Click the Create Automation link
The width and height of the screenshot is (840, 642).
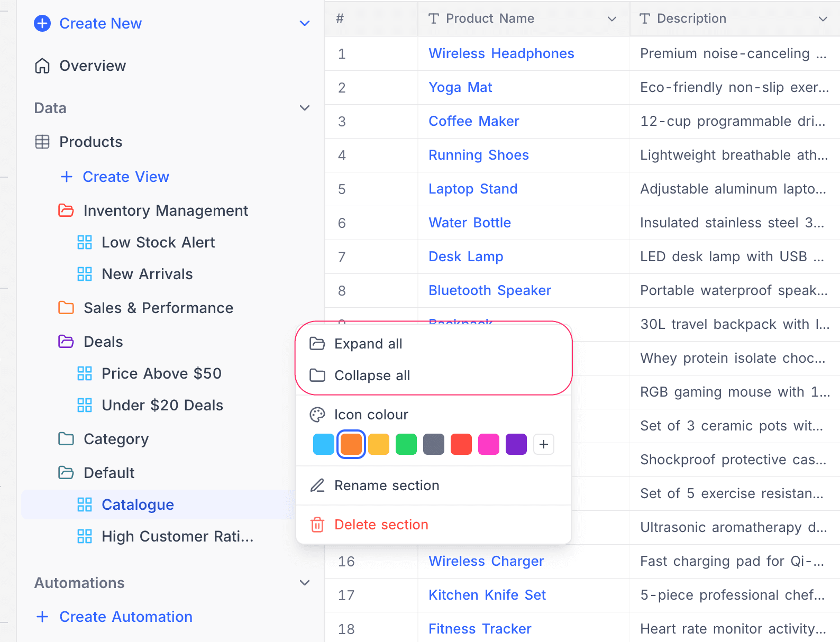(x=125, y=617)
